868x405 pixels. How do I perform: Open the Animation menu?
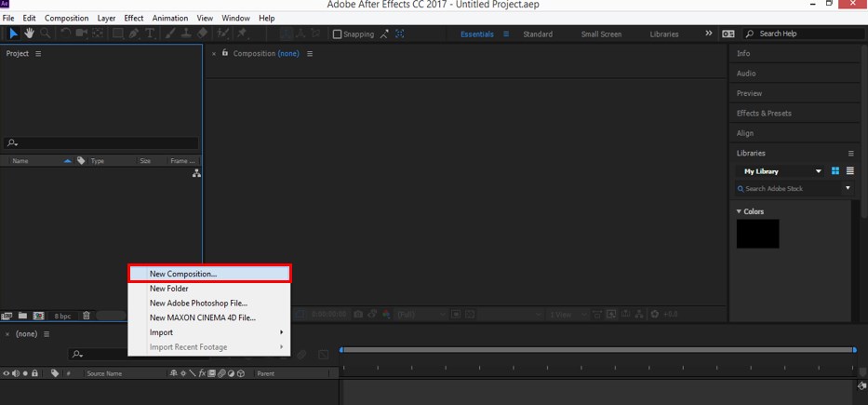(x=170, y=19)
